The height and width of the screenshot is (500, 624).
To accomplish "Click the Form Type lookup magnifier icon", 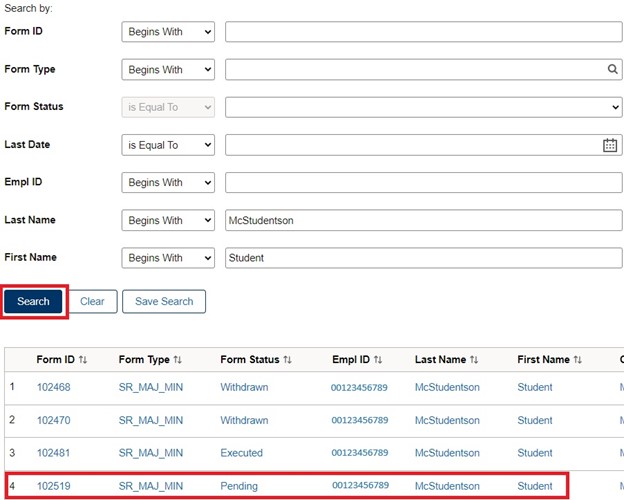I will click(x=612, y=70).
